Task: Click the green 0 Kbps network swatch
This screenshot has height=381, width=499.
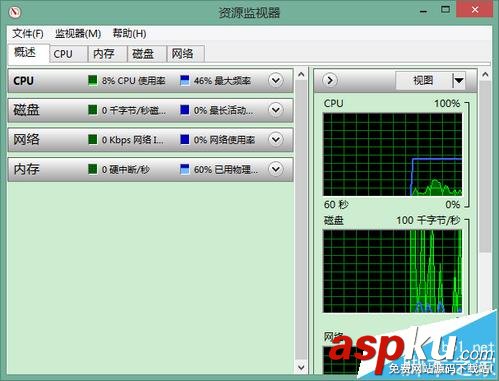Action: pos(93,139)
